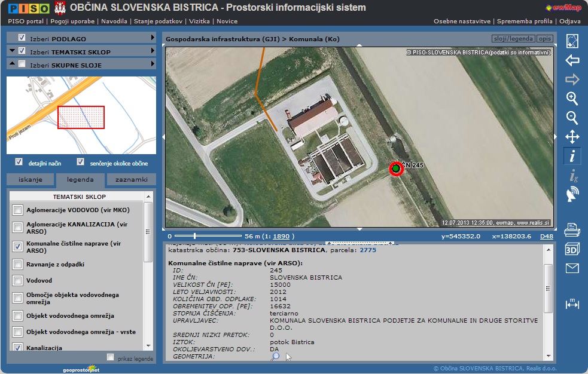Select the distance measurement tool
Viewport: 588px width, 374px height.
coord(572,304)
